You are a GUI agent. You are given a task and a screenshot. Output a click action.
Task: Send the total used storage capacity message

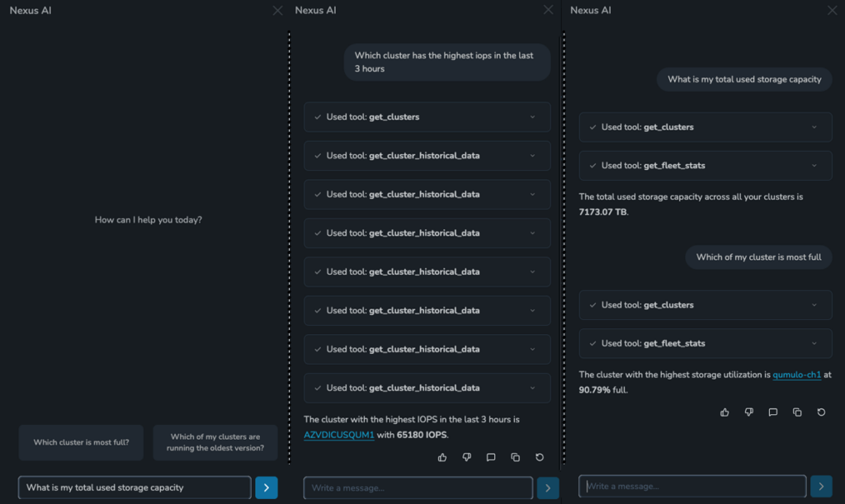(267, 488)
